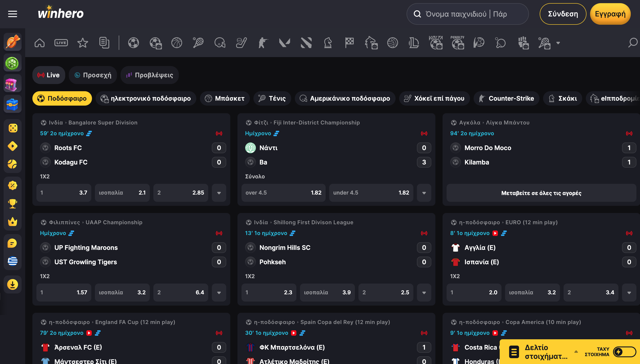Viewport: 640px width, 364px height.
Task: Expand more markets for Νάντι vs Ba
Action: (x=424, y=193)
